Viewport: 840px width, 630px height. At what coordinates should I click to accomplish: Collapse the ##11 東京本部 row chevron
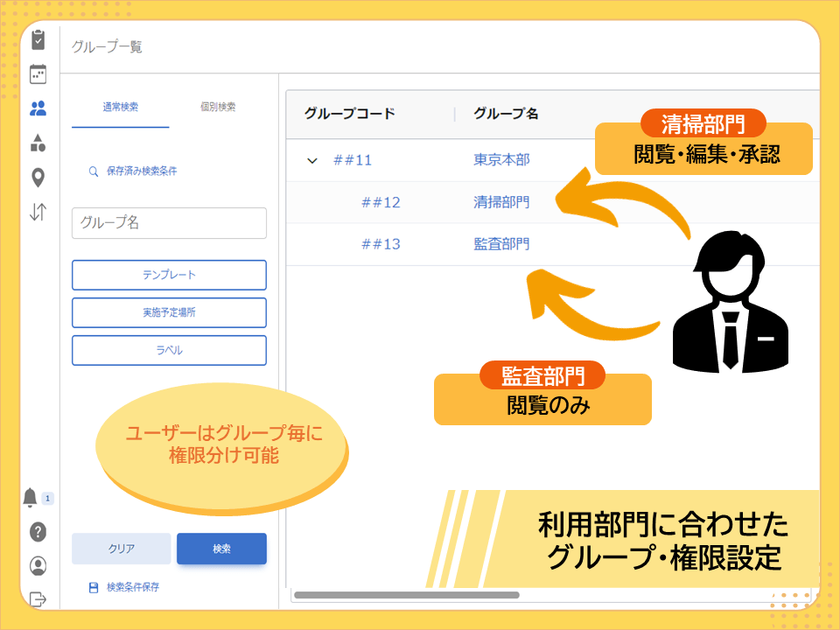tap(311, 160)
